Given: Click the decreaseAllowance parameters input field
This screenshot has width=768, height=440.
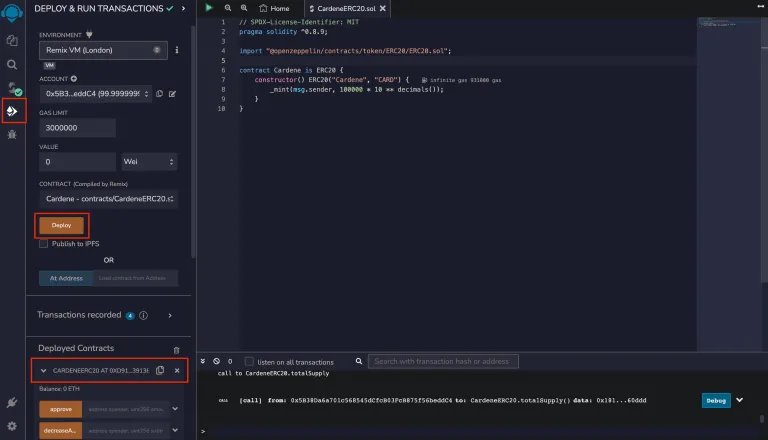Looking at the screenshot, I should 126,431.
